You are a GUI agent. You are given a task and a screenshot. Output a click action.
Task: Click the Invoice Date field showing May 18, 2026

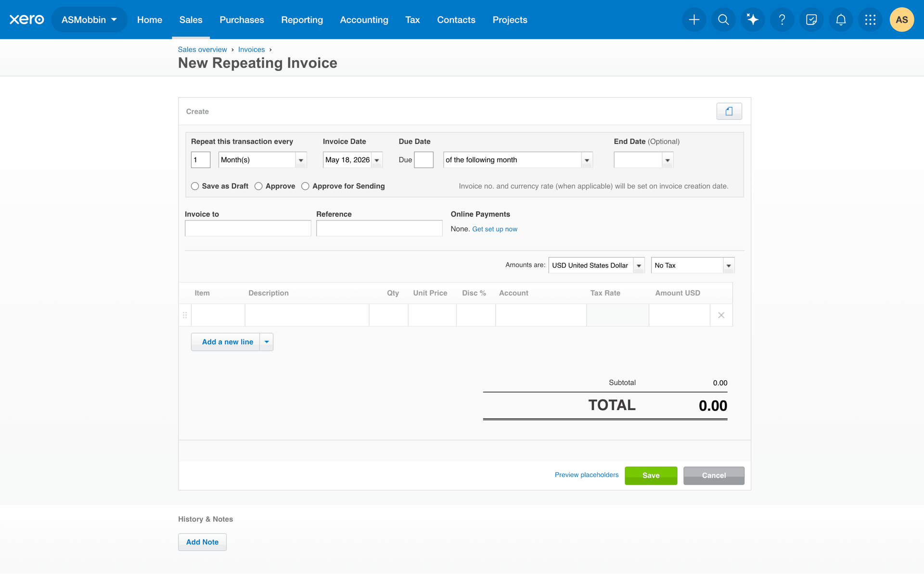click(347, 160)
